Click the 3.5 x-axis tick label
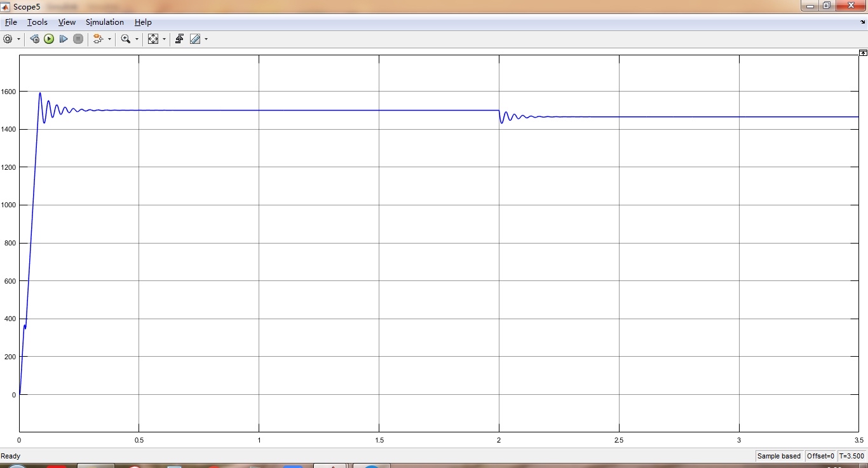The image size is (868, 468). tap(859, 440)
